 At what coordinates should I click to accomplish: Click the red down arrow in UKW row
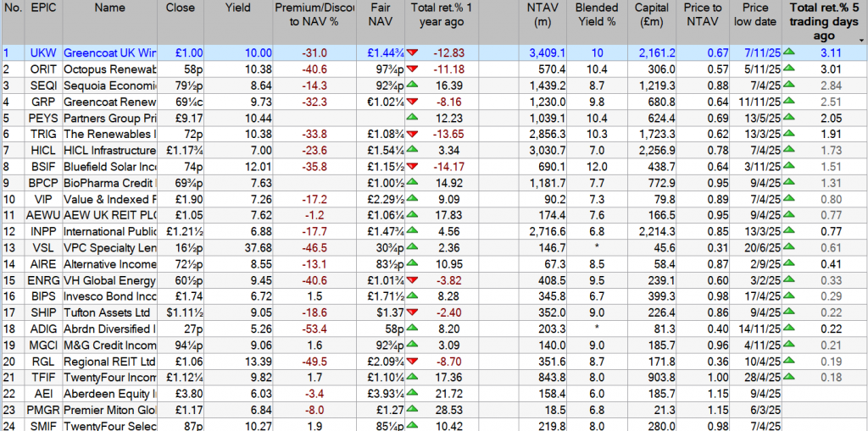[413, 53]
